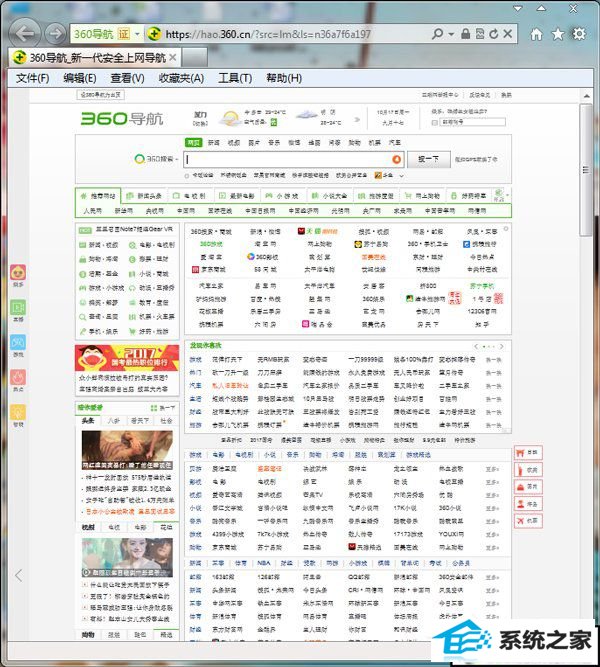The height and width of the screenshot is (667, 600).
Task: Stop loading with the address bar X icon
Action: [508, 34]
